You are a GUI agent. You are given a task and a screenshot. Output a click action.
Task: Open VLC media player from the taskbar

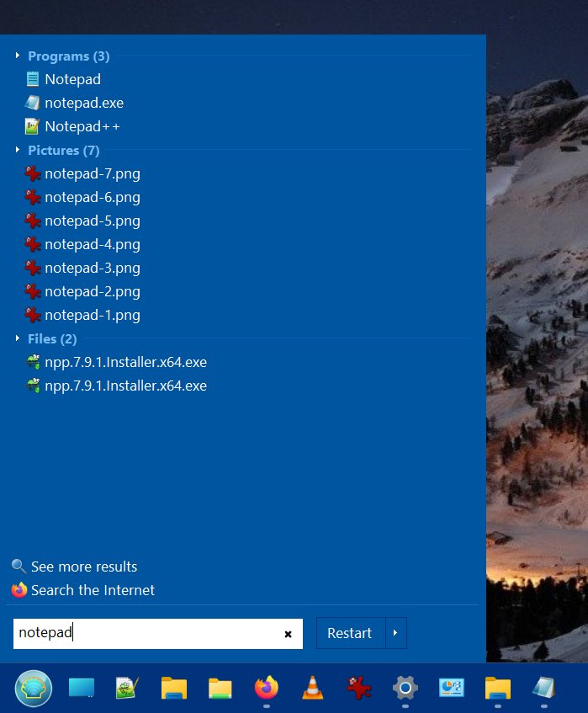pyautogui.click(x=313, y=688)
